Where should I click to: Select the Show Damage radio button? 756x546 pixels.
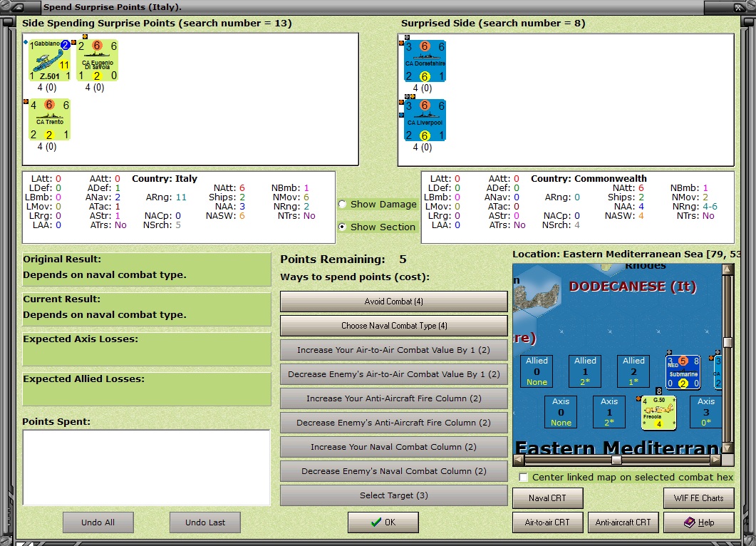tap(342, 204)
